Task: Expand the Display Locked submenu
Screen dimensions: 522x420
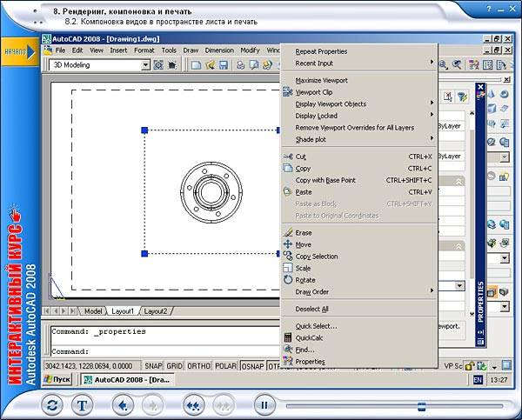Action: click(358, 116)
